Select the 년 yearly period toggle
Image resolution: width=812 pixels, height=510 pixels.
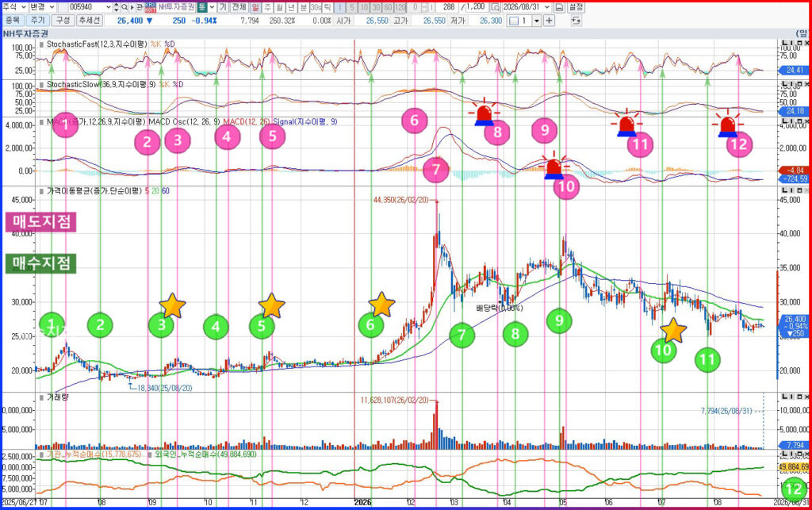click(x=291, y=7)
